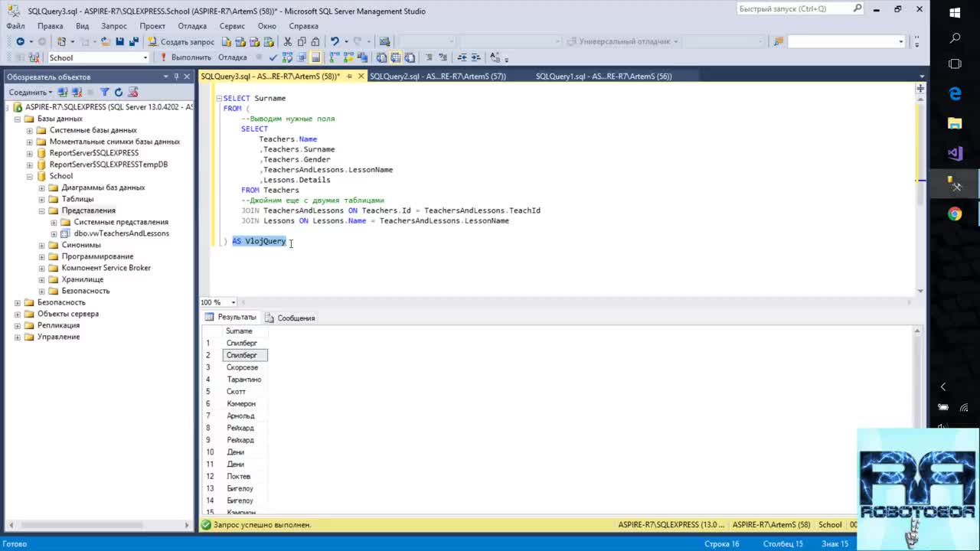Image resolution: width=980 pixels, height=551 pixels.
Task: Open the School database dropdown
Action: pos(145,57)
